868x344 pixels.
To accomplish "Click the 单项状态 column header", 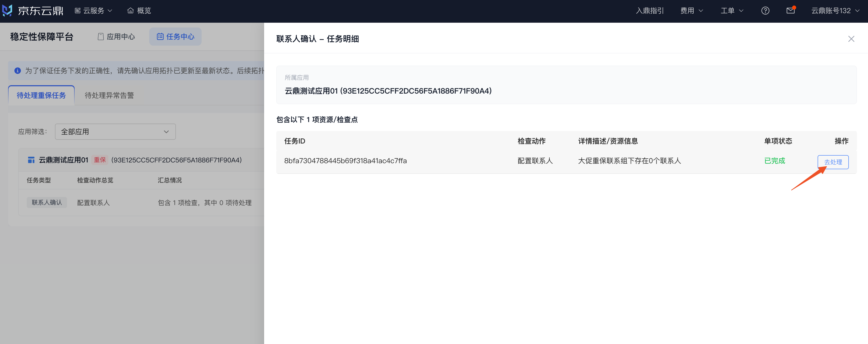I will 778,141.
